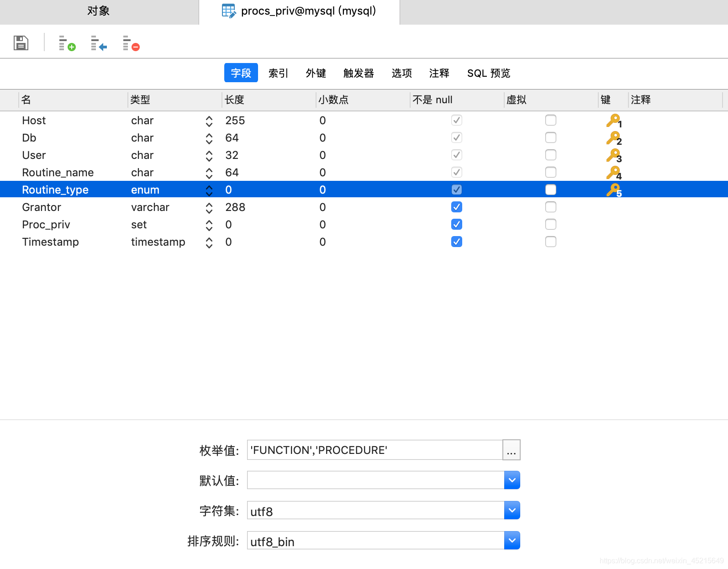
Task: Click primary key icon for Routine_type row
Action: click(614, 190)
